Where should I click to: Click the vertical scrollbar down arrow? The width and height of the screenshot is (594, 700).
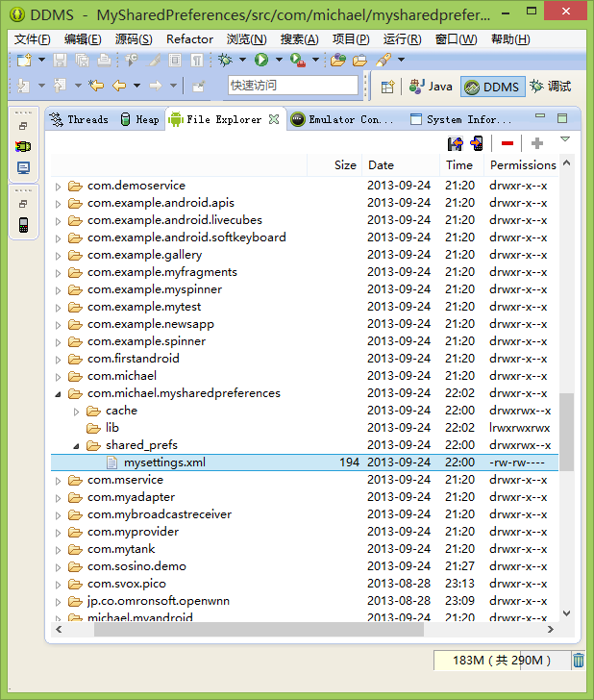coord(567,613)
